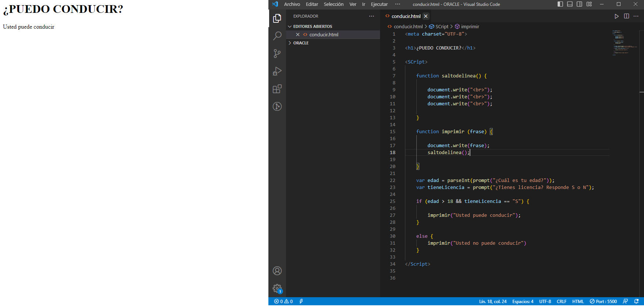Screen dimensions: 644x306
Task: Click conducir.html breadcrumb segment
Action: [408, 26]
